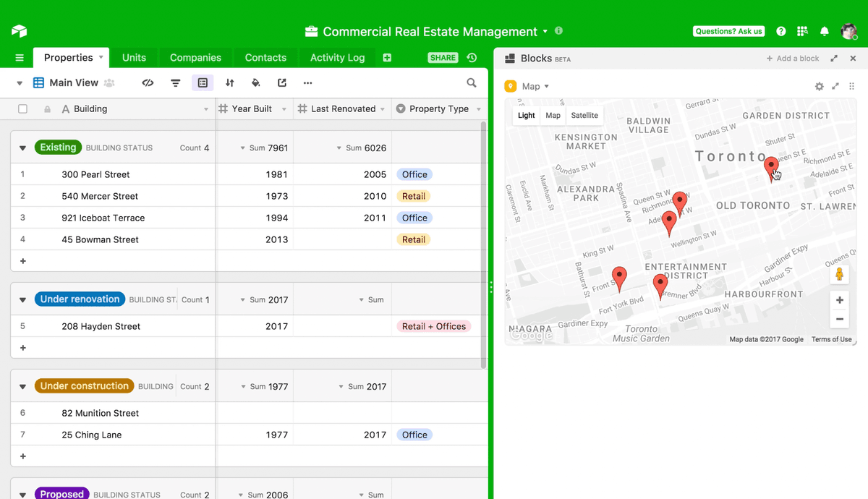Image resolution: width=868 pixels, height=499 pixels.
Task: Open the more options ellipsis icon
Action: tap(308, 83)
